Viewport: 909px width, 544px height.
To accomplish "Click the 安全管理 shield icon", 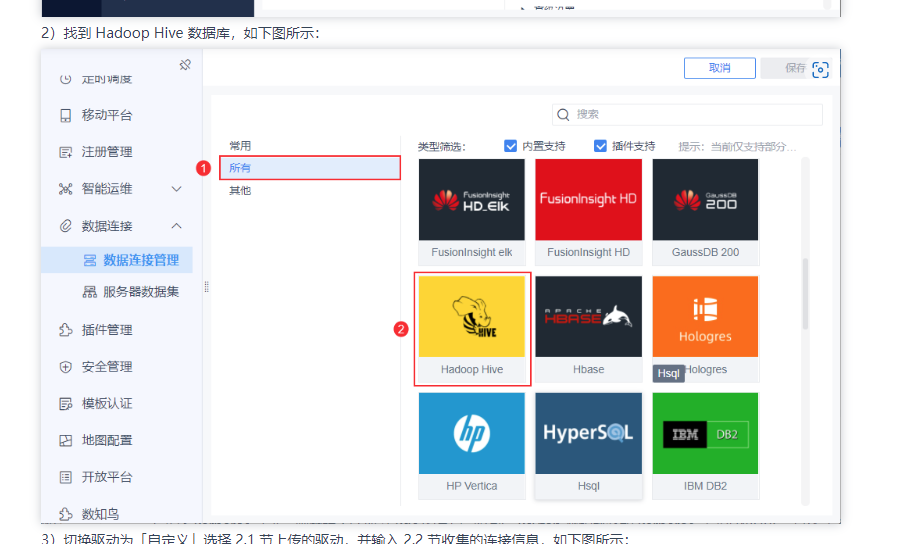I will click(66, 367).
